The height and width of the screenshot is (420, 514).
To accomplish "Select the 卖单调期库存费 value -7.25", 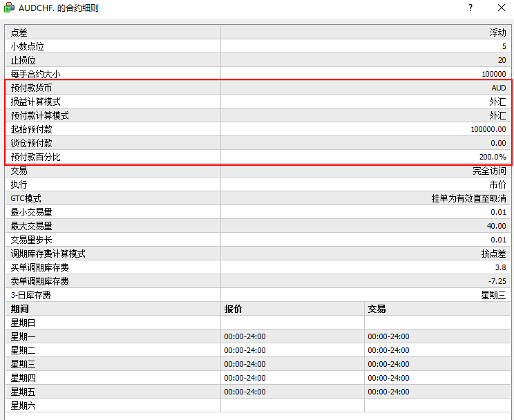I will click(x=497, y=281).
